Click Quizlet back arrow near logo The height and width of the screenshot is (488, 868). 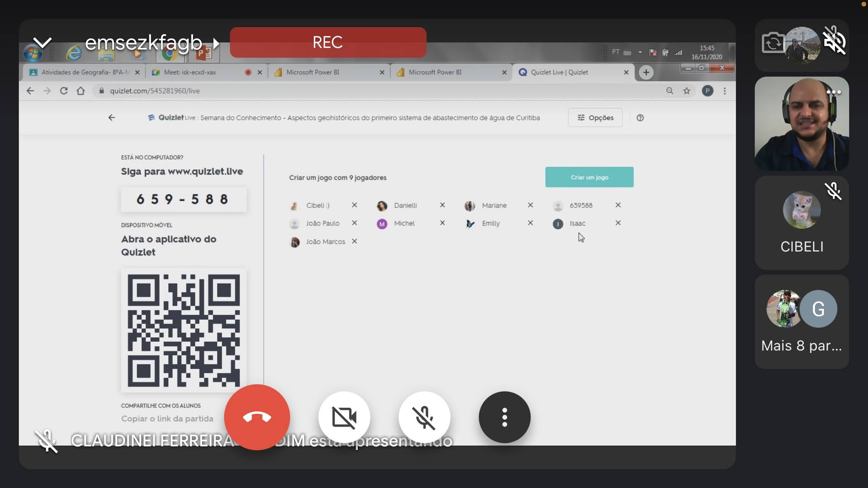pos(111,118)
